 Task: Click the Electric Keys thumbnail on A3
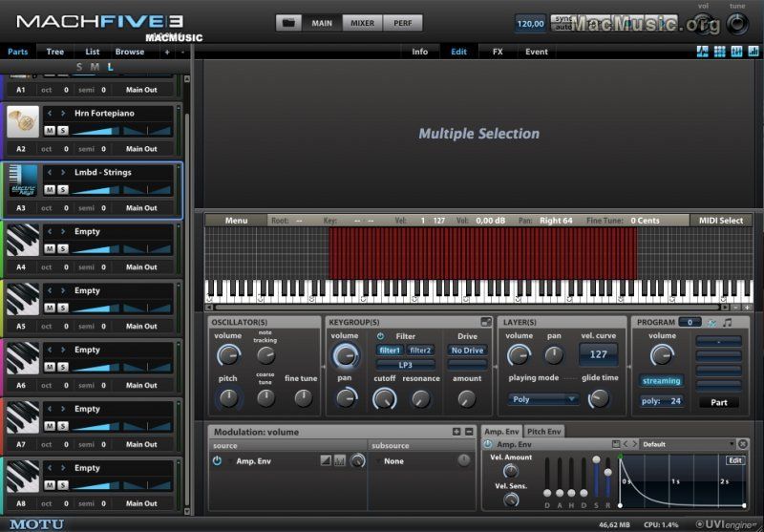(23, 181)
